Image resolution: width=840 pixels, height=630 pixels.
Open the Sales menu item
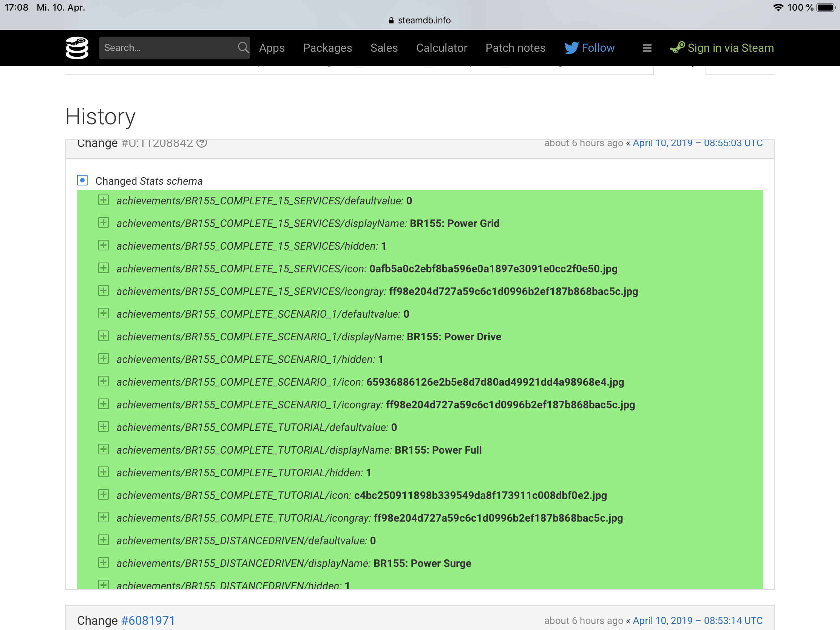pos(384,48)
